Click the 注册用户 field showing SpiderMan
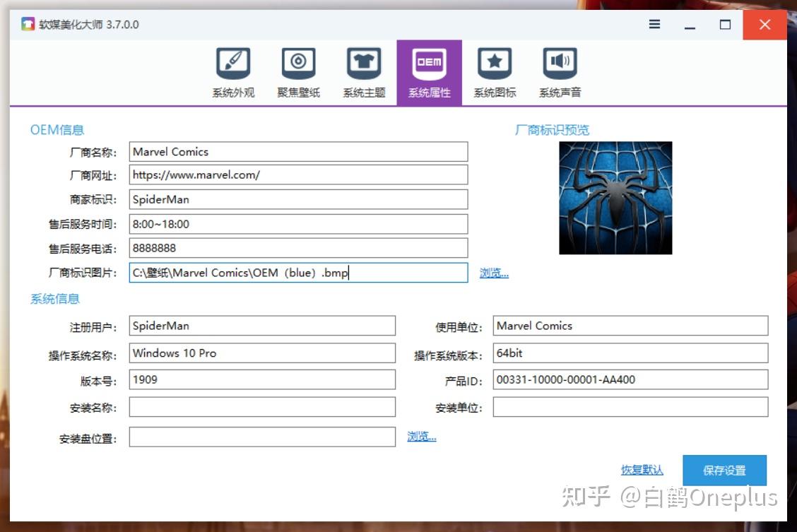The height and width of the screenshot is (532, 797). pos(261,326)
